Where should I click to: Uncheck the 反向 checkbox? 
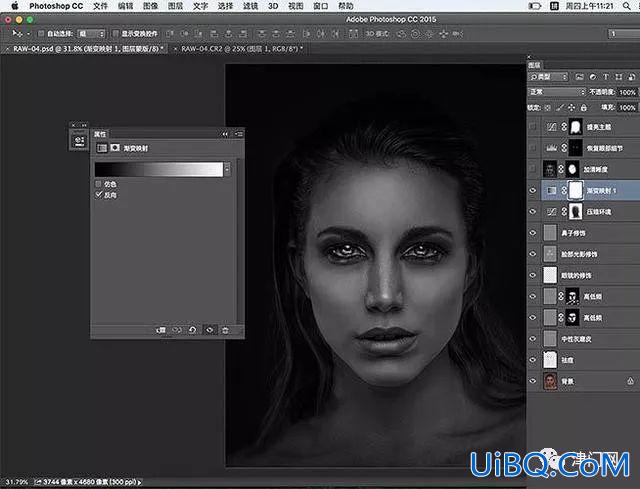[x=98, y=195]
